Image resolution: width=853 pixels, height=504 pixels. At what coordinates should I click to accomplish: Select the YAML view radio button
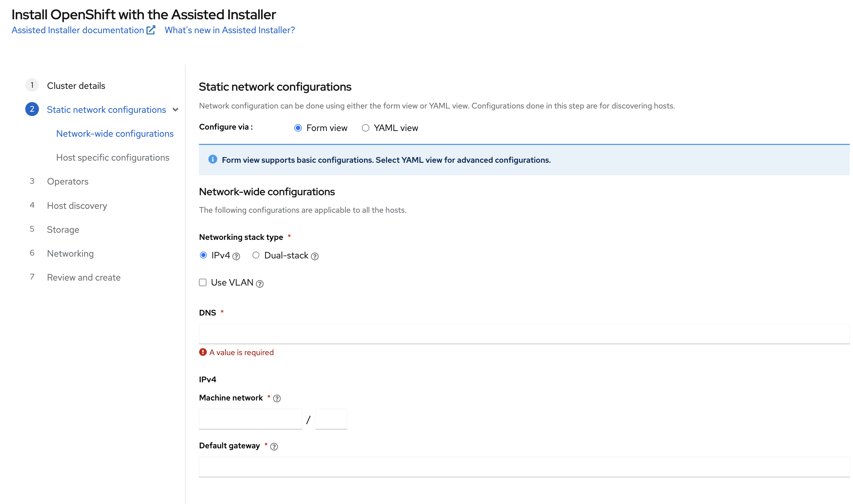pos(365,128)
